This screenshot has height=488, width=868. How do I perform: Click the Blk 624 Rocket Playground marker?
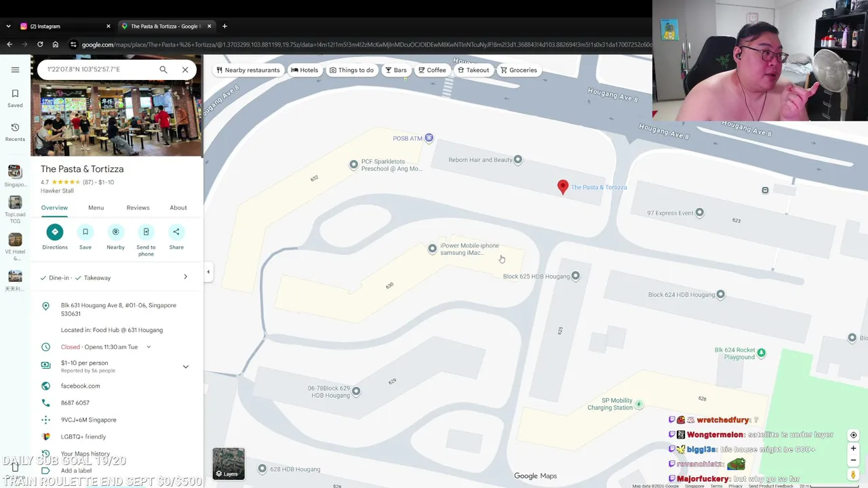pos(762,352)
